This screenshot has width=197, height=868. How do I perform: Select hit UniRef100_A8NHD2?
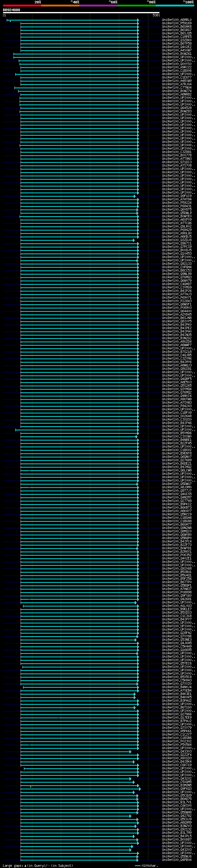(x=177, y=94)
